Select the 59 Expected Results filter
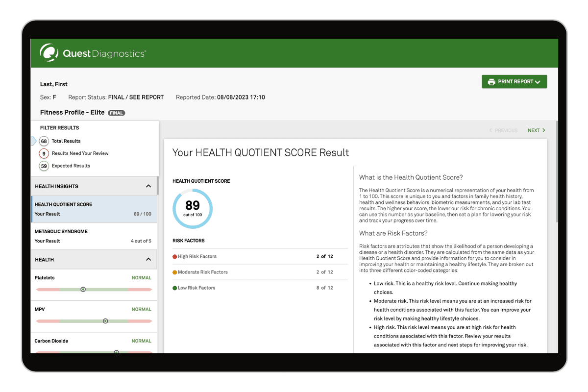 44,166
